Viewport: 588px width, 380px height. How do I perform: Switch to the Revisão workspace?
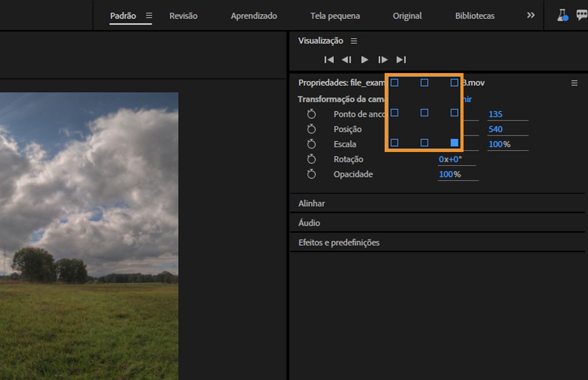click(x=183, y=16)
